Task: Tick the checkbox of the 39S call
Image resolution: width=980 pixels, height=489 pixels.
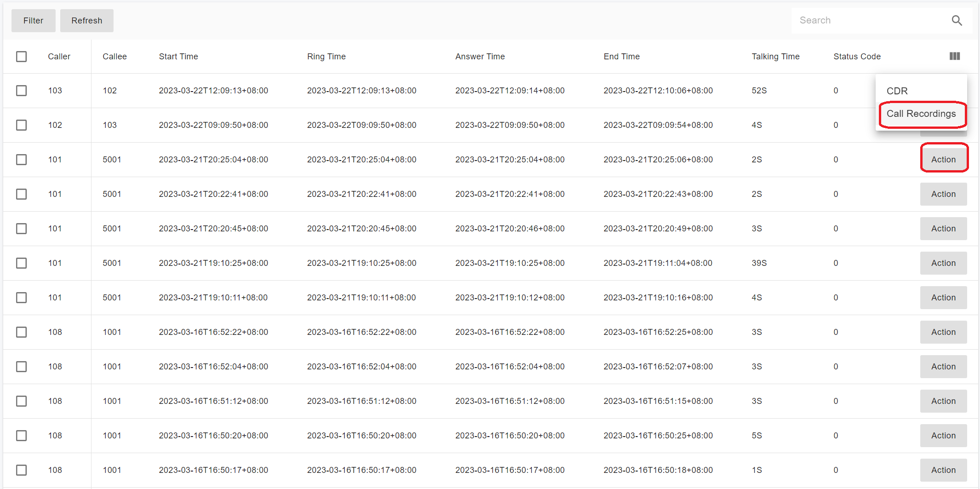Action: point(22,263)
